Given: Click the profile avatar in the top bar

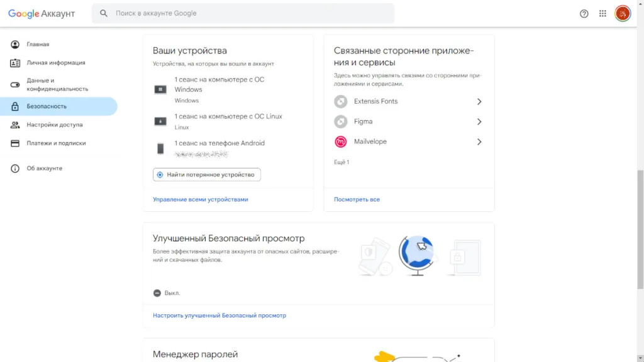Looking at the screenshot, I should [x=622, y=13].
